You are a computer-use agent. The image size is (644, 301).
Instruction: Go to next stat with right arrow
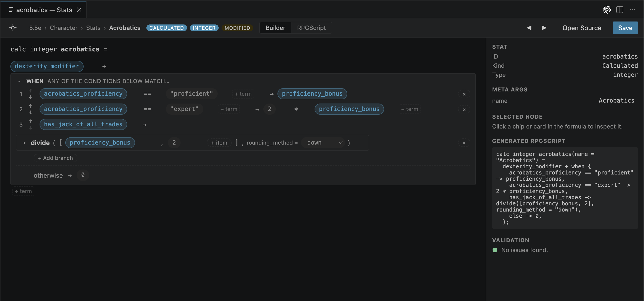pos(544,28)
